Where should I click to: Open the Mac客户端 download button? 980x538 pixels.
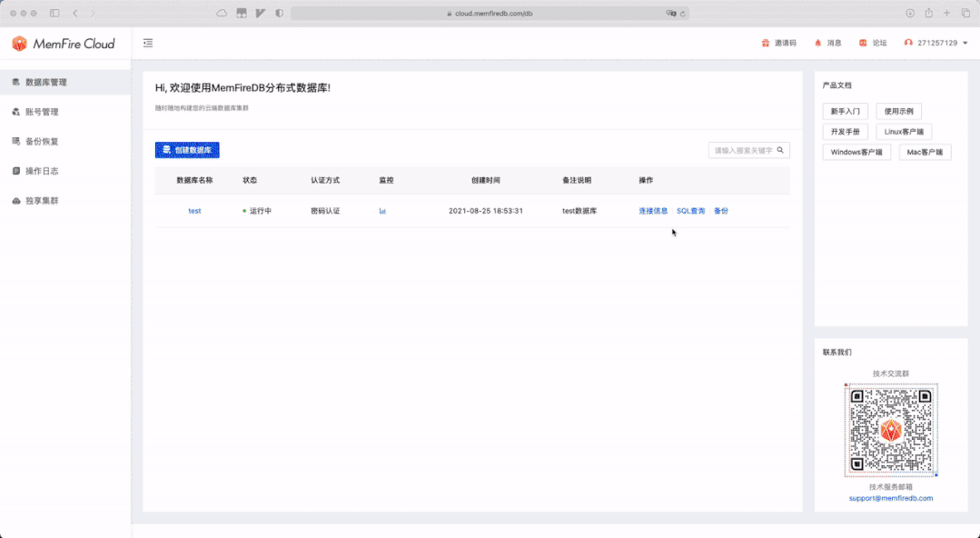point(925,152)
